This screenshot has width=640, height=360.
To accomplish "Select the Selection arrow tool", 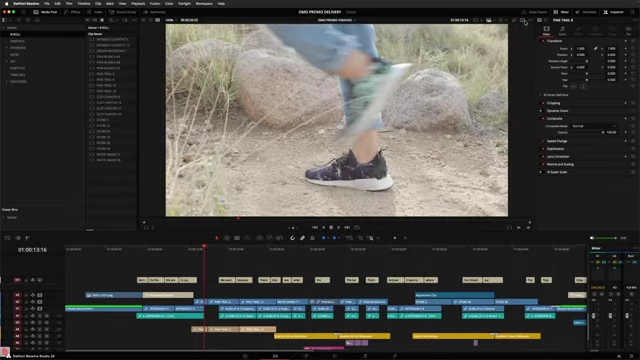I will 217,238.
